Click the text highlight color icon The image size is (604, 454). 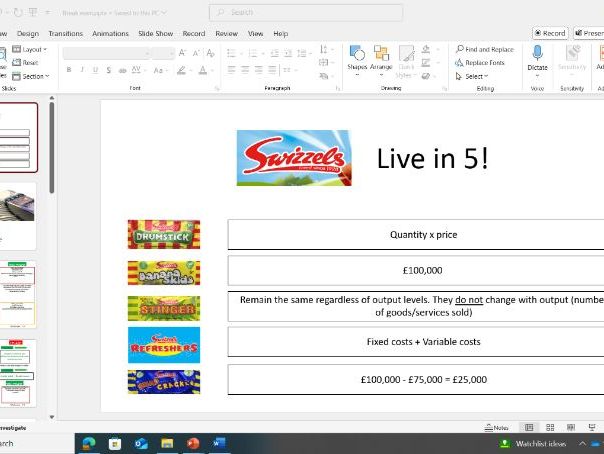pyautogui.click(x=181, y=70)
